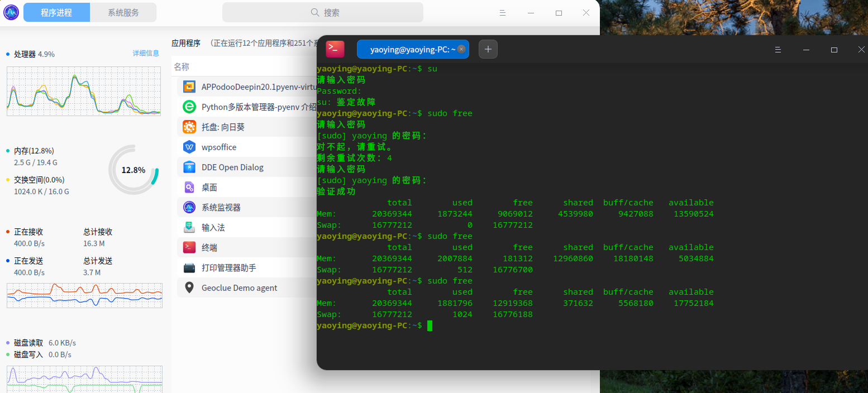Click the su: 鉴定故障 line

346,102
